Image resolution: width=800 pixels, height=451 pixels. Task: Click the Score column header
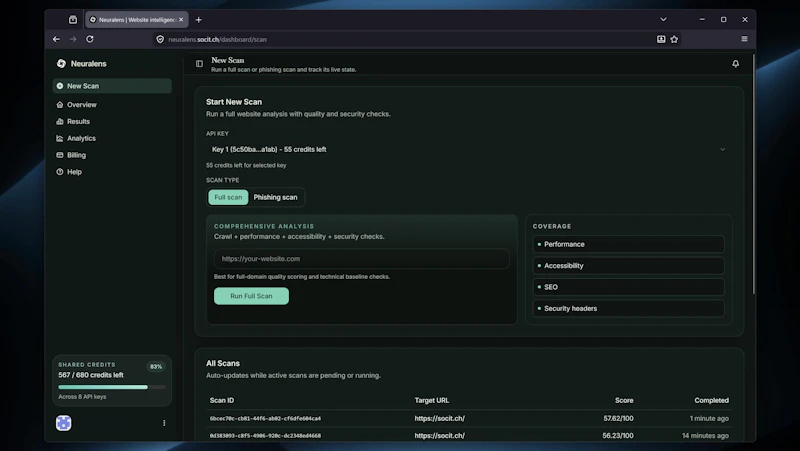coord(624,400)
